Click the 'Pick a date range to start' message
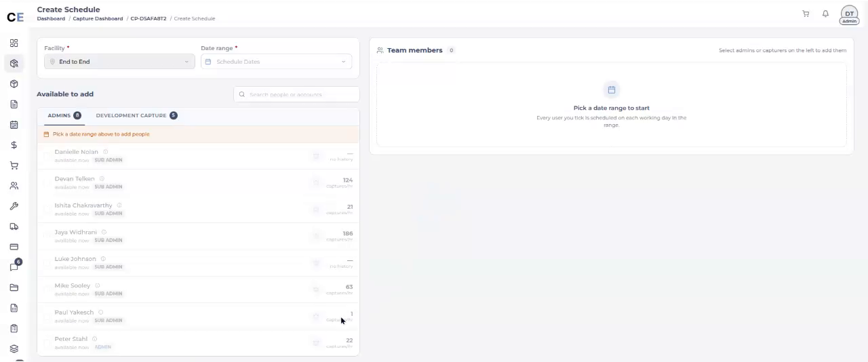 coord(611,108)
